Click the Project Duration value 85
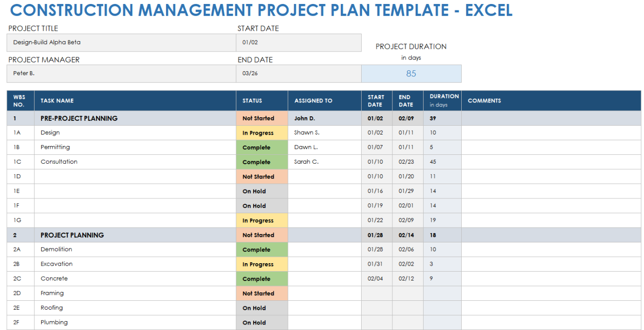Viewport: 644px width, 330px height. pyautogui.click(x=411, y=74)
